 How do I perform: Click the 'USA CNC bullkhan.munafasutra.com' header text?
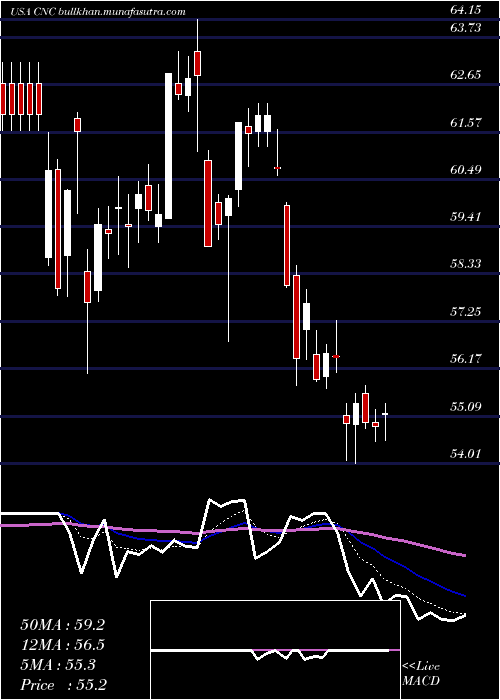[98, 12]
